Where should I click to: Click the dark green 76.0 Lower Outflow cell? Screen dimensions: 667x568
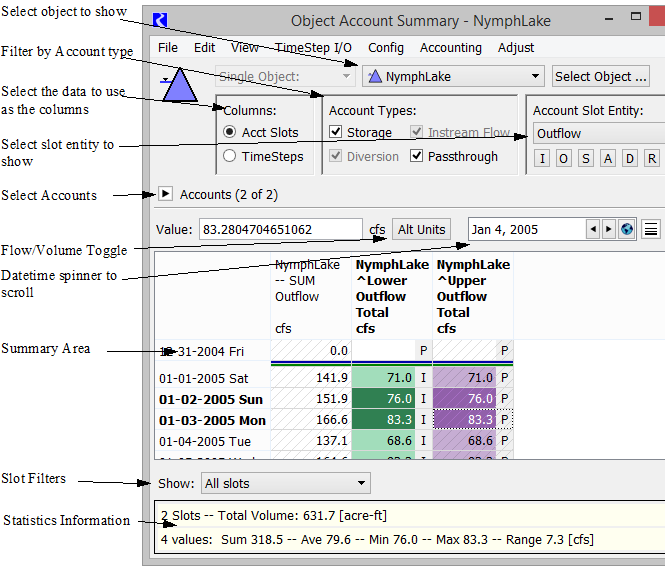point(384,399)
